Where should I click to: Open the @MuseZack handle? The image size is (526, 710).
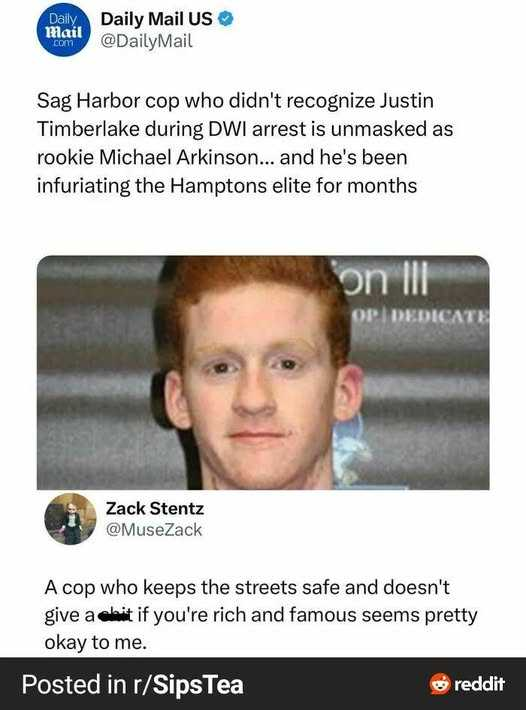[153, 530]
